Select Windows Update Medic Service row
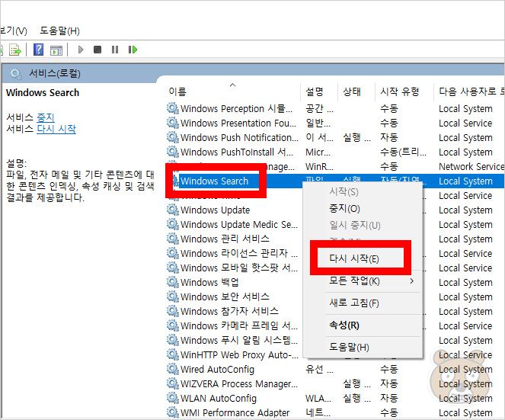 239,225
